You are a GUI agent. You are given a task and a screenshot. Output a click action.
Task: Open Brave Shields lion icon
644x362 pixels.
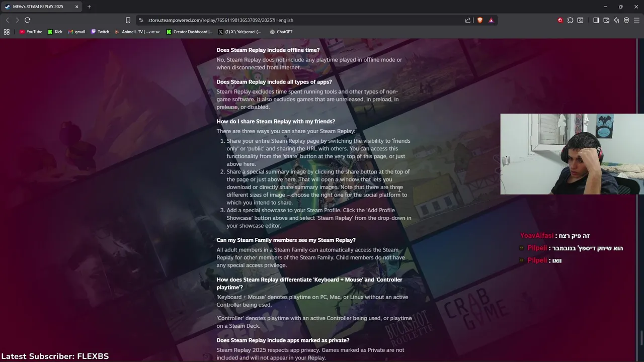coord(479,20)
